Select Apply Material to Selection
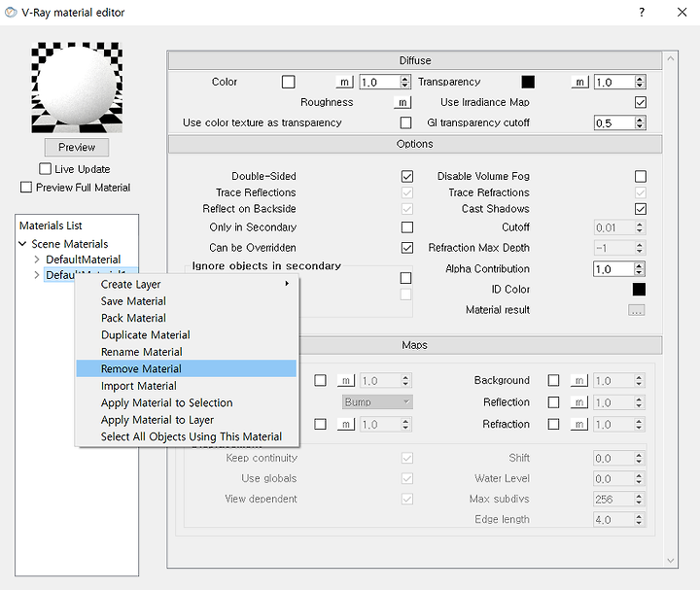 166,403
